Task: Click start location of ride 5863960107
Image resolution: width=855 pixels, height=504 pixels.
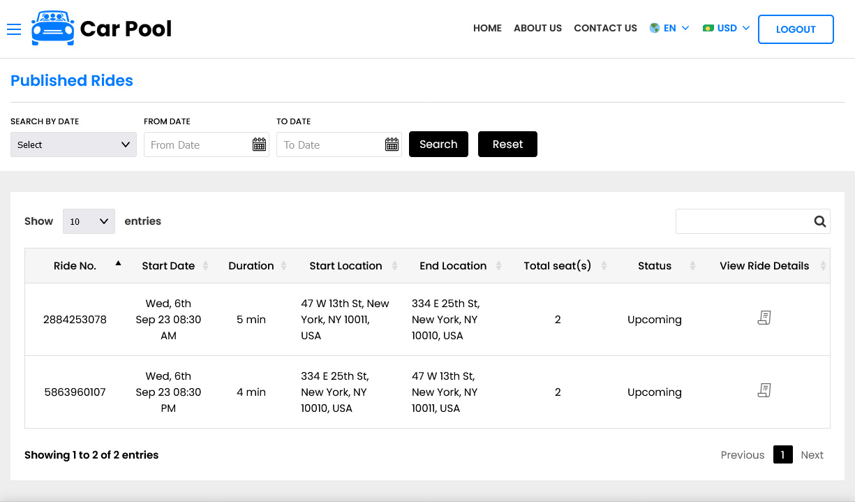Action: tap(336, 392)
